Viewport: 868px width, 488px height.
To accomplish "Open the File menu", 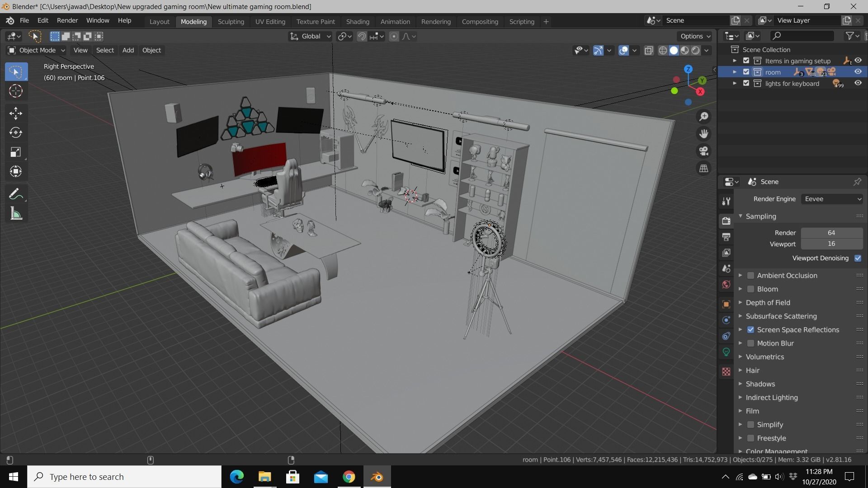I will pyautogui.click(x=24, y=21).
